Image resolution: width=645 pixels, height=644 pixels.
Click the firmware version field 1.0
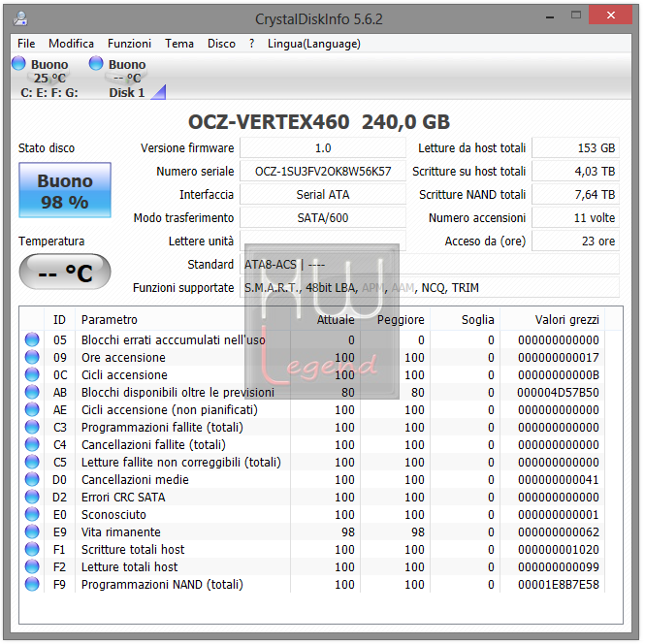click(x=323, y=148)
